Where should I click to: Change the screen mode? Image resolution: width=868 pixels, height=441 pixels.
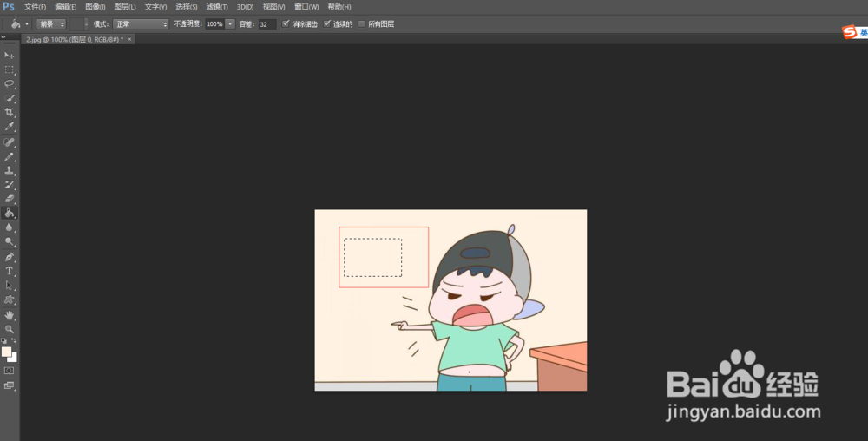(x=10, y=385)
